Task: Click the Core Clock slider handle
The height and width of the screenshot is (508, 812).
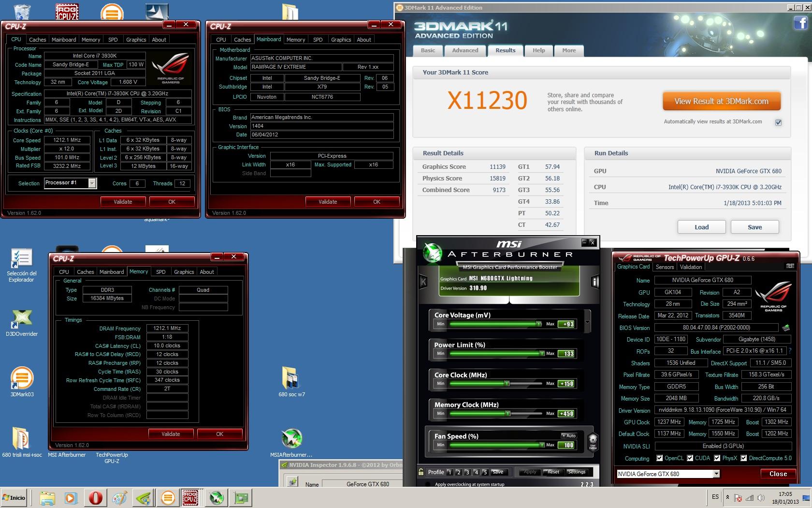Action: tap(507, 383)
